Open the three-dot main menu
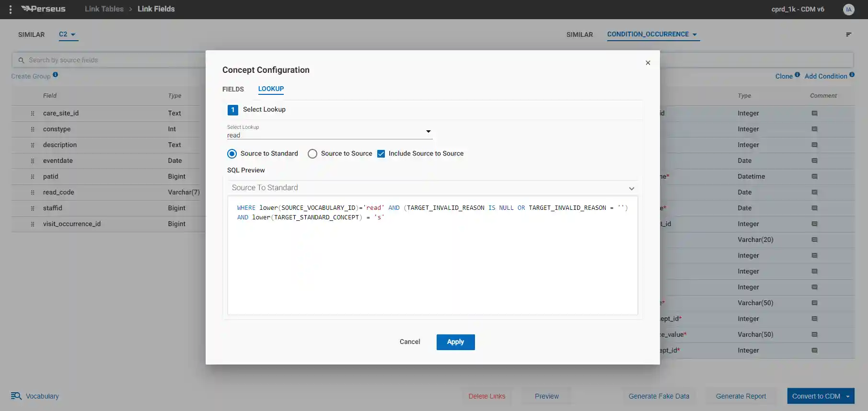 11,9
